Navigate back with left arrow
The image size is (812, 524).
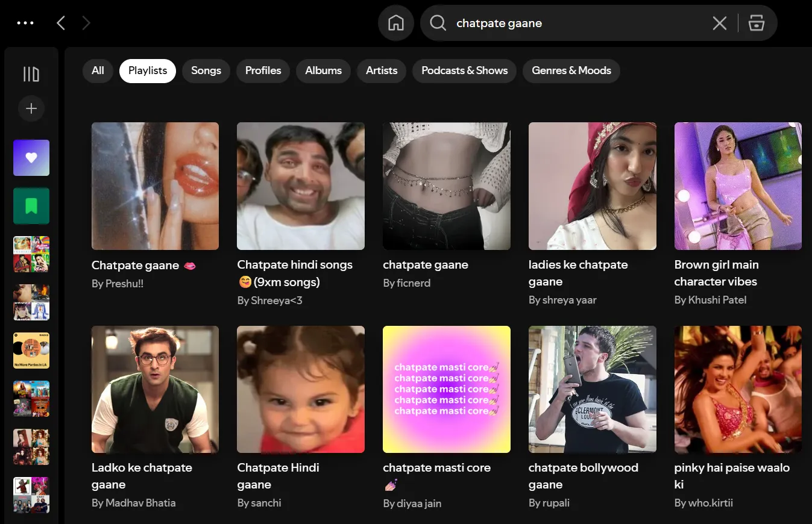tap(61, 23)
